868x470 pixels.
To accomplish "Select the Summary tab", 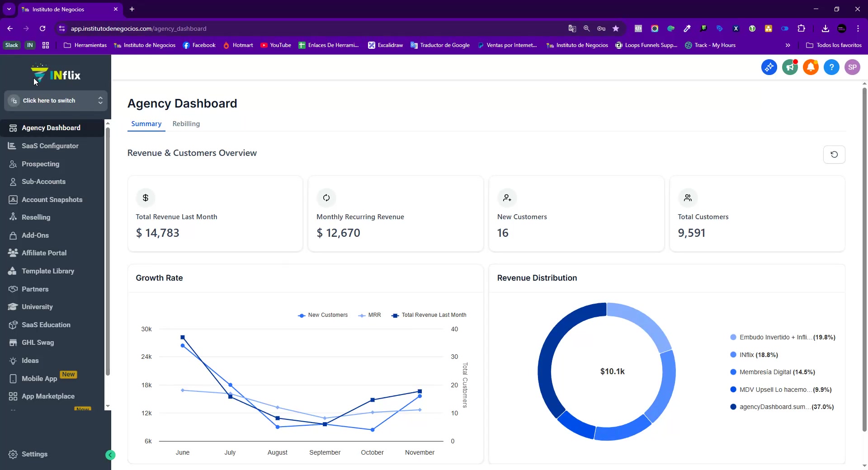I will tap(146, 124).
